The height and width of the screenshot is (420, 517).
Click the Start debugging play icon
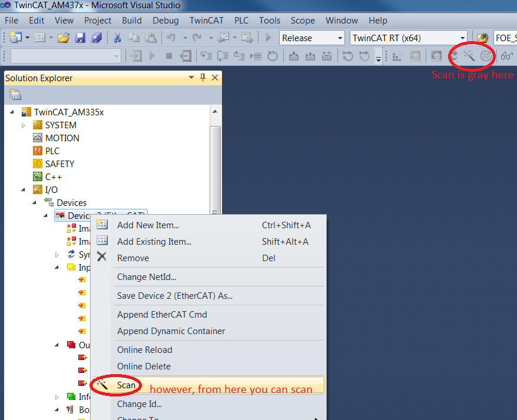click(268, 38)
